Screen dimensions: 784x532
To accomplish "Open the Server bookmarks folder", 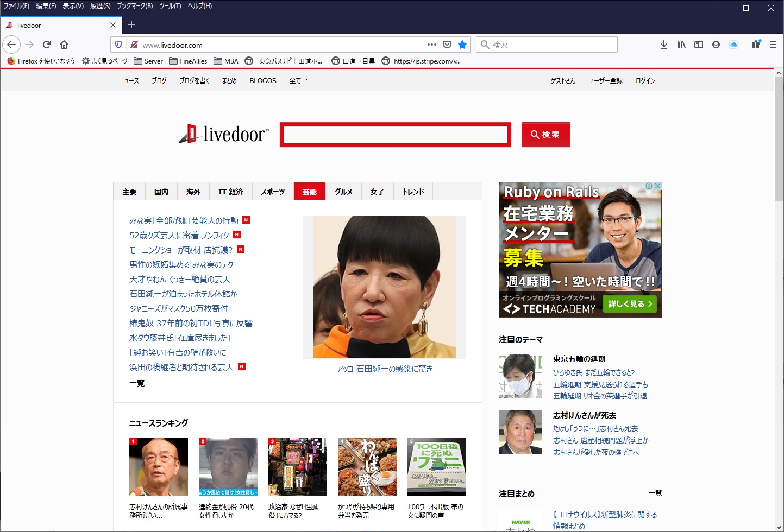I will [148, 61].
